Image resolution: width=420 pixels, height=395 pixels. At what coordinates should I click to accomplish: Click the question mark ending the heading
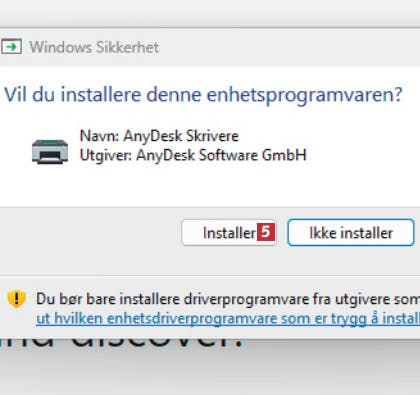396,94
